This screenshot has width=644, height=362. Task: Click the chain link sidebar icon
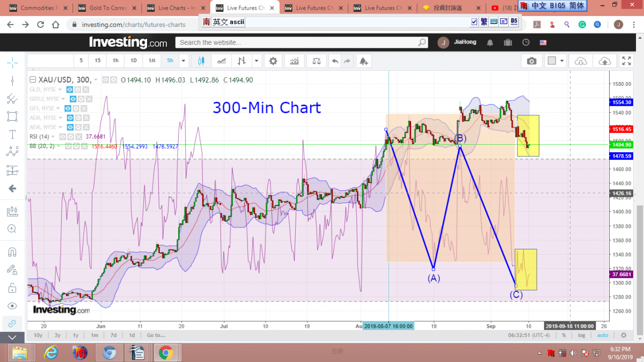tap(12, 323)
